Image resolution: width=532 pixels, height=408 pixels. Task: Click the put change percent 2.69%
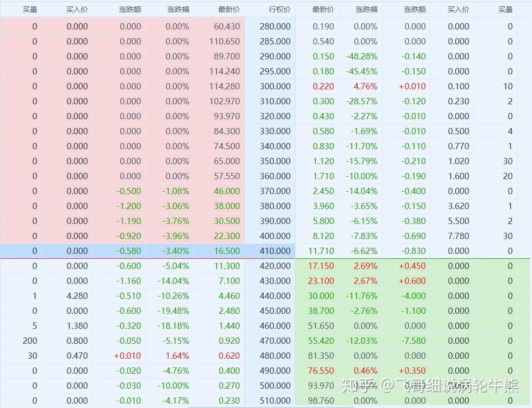pos(365,266)
